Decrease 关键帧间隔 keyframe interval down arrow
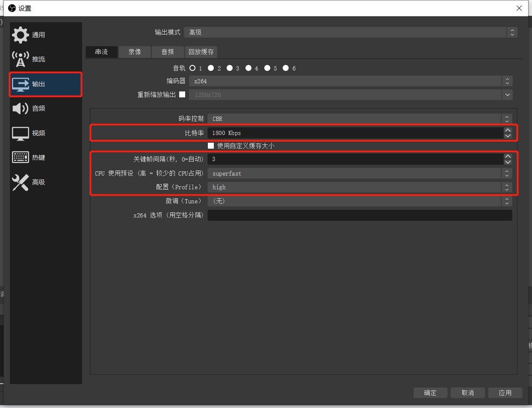 (x=508, y=162)
